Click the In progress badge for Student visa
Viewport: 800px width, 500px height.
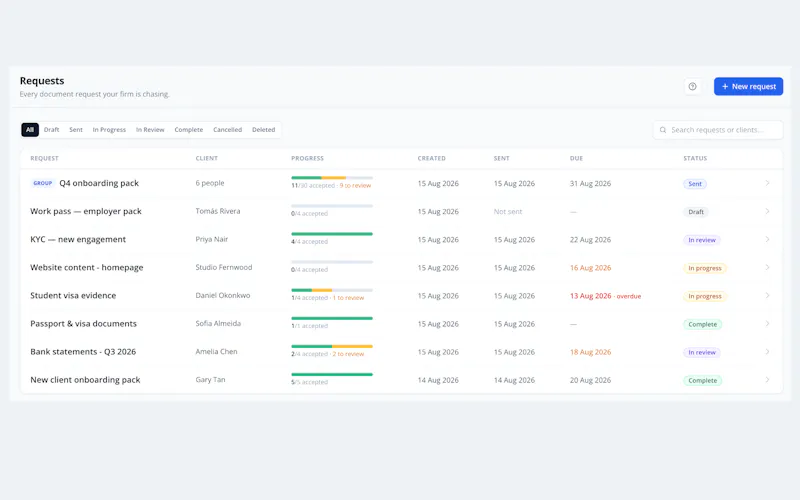(x=705, y=296)
